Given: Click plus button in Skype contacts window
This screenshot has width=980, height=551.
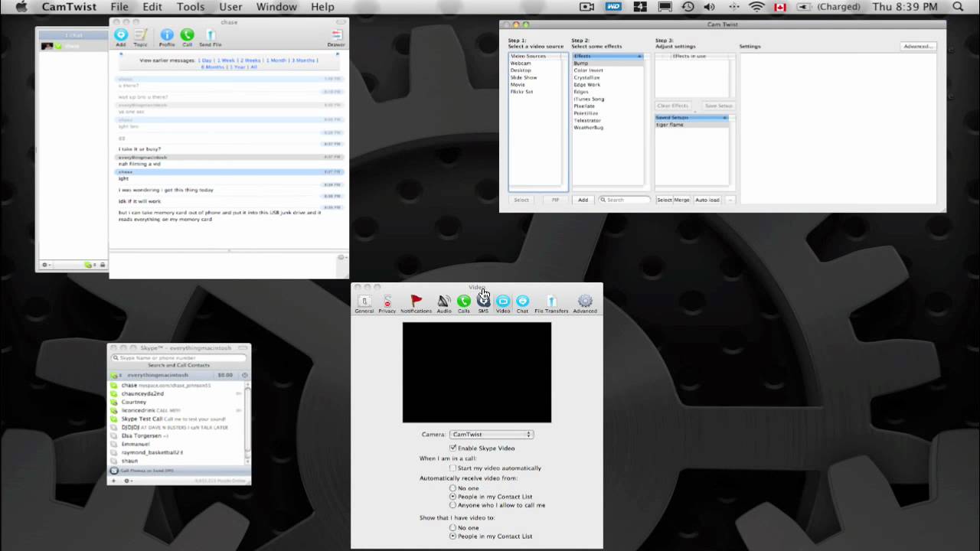Looking at the screenshot, I should (x=114, y=481).
